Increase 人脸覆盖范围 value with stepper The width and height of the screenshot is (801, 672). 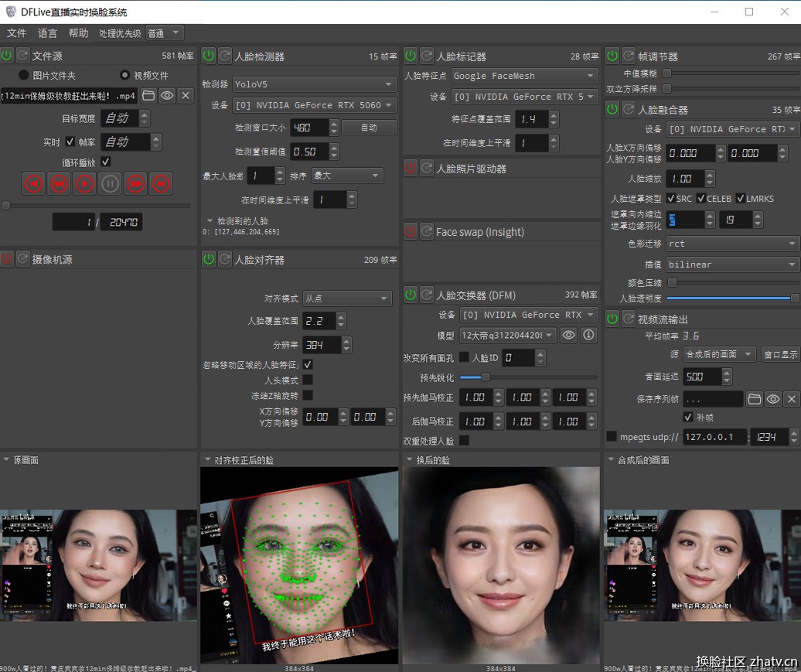pos(341,317)
